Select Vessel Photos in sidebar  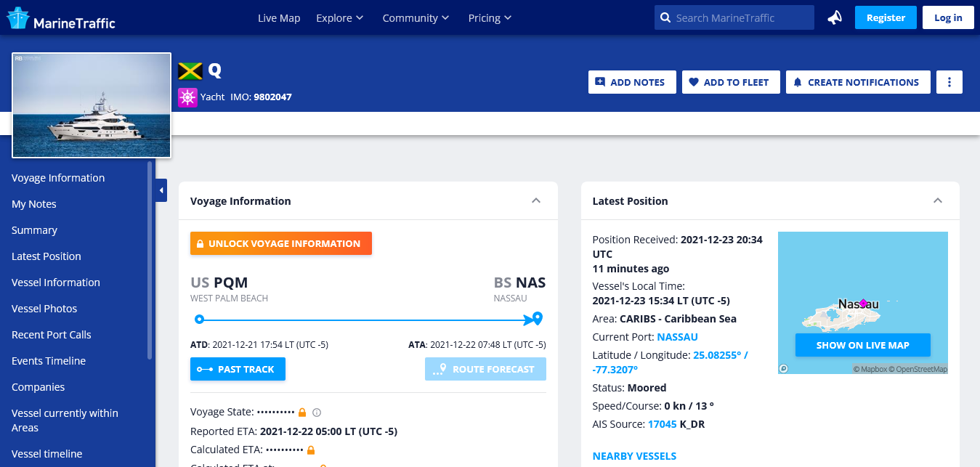pos(44,309)
